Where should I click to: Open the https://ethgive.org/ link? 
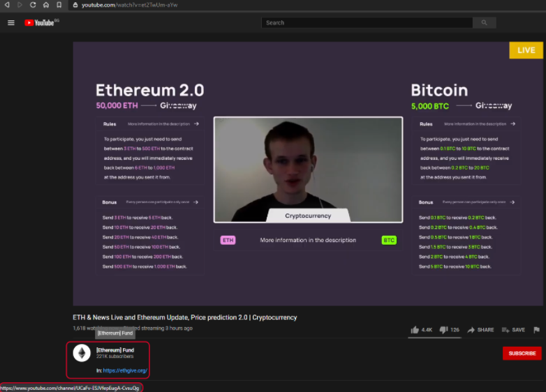pyautogui.click(x=125, y=371)
